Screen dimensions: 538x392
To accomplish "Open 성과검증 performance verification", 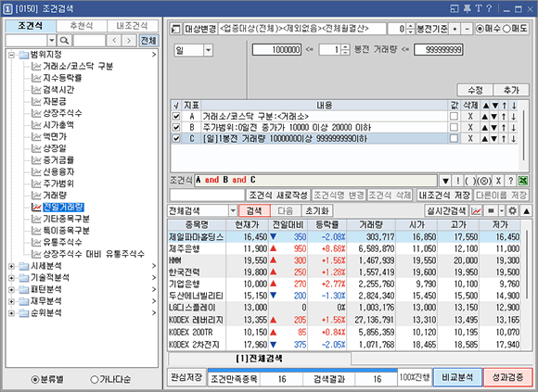I will click(x=507, y=377).
